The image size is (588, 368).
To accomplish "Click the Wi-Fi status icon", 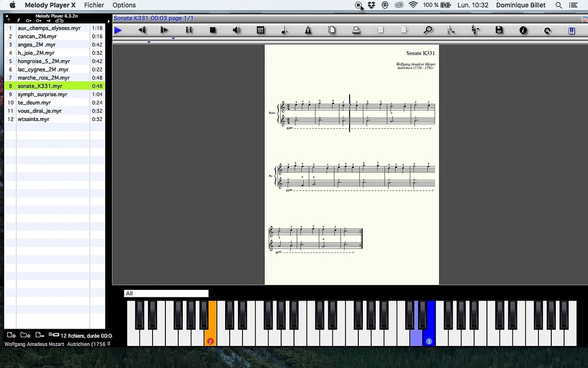I will pos(413,5).
